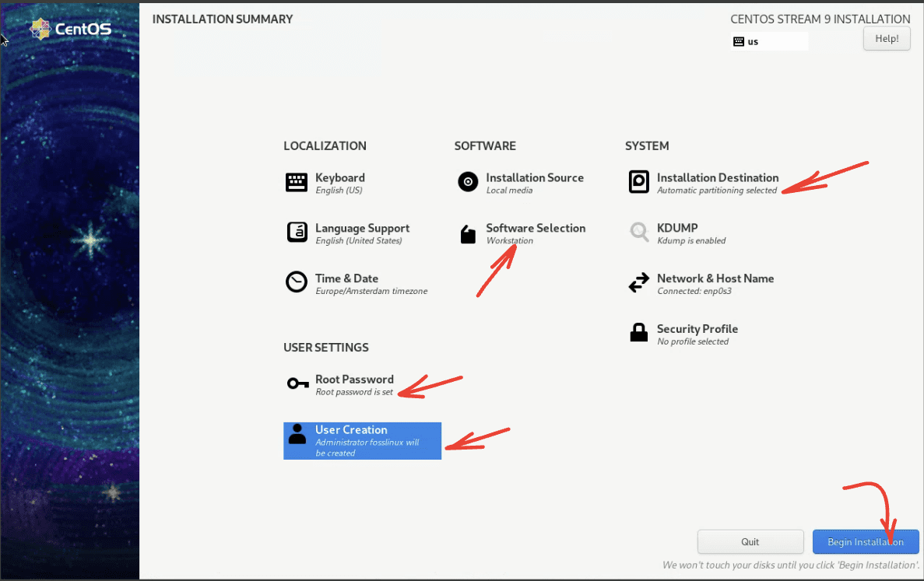924x581 pixels.
Task: Click 'Europe/Amsterdam timezone' text
Action: (x=371, y=291)
